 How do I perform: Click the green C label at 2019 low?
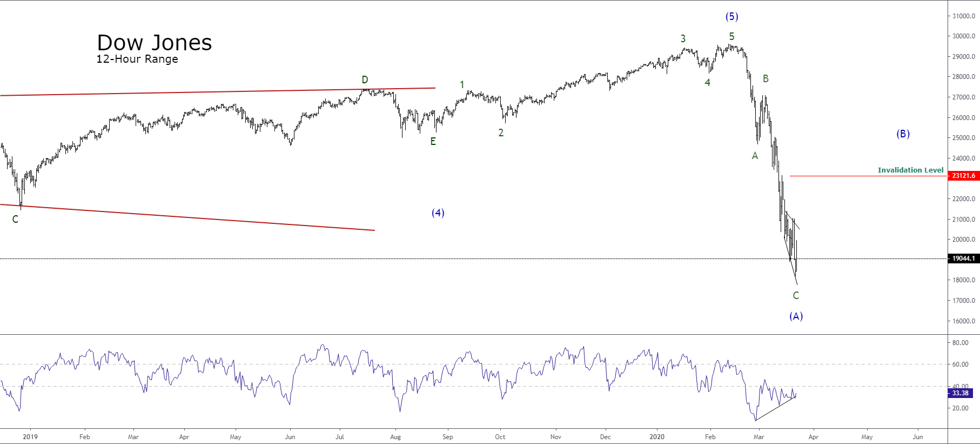[15, 219]
